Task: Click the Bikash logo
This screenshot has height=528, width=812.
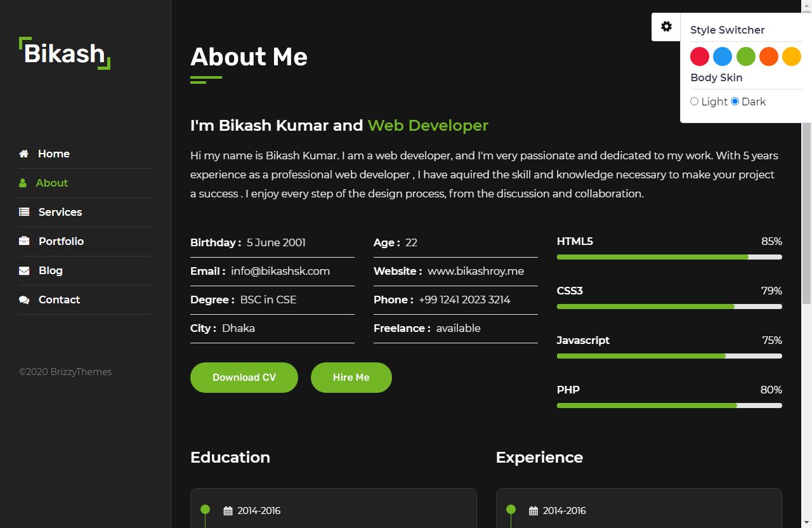Action: 65,53
